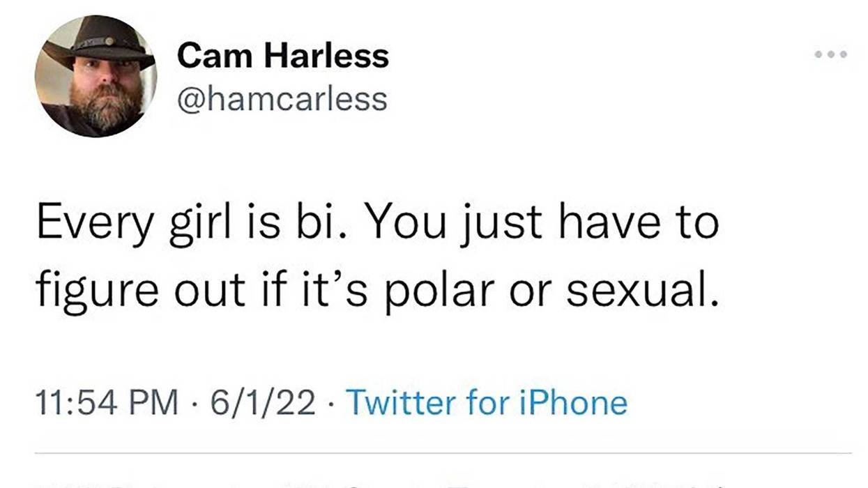The width and height of the screenshot is (868, 488).
Task: Click Cam Harless's profile picture
Action: (x=96, y=77)
